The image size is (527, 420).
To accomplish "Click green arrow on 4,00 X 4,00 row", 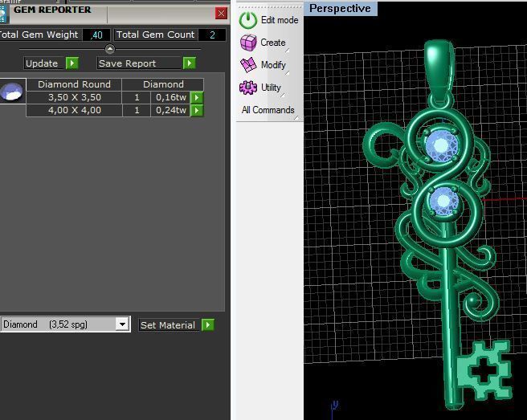I will [x=197, y=110].
